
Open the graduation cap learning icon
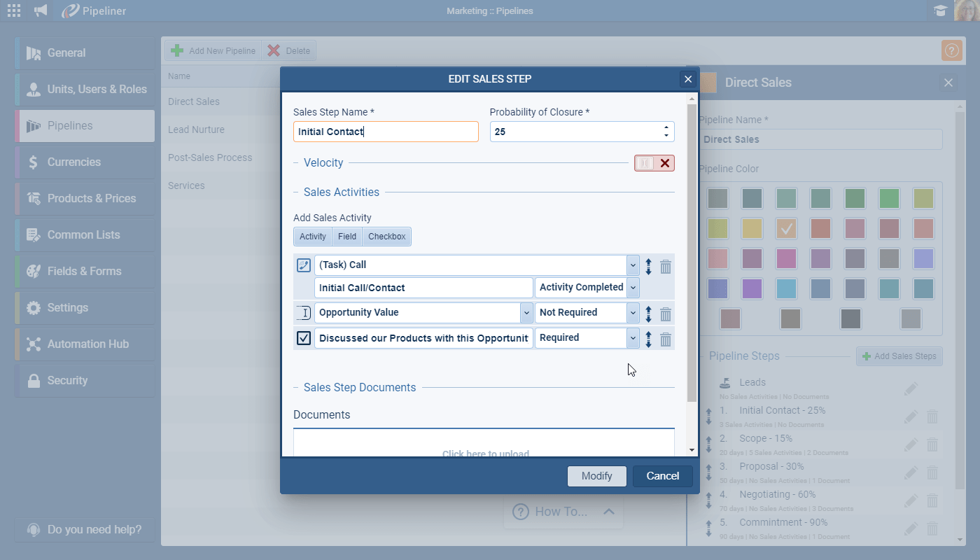click(x=939, y=10)
